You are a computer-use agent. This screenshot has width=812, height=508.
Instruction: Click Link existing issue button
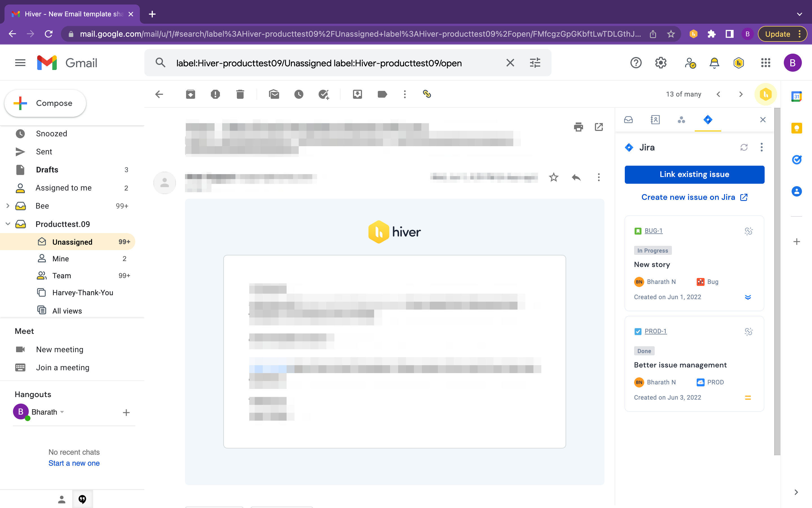(694, 174)
